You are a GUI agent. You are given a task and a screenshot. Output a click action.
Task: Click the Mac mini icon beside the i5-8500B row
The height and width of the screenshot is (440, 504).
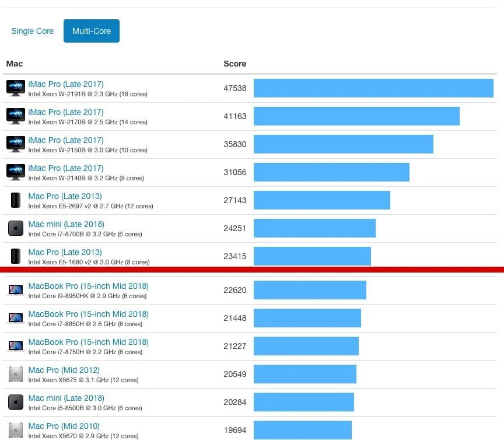[x=16, y=402]
